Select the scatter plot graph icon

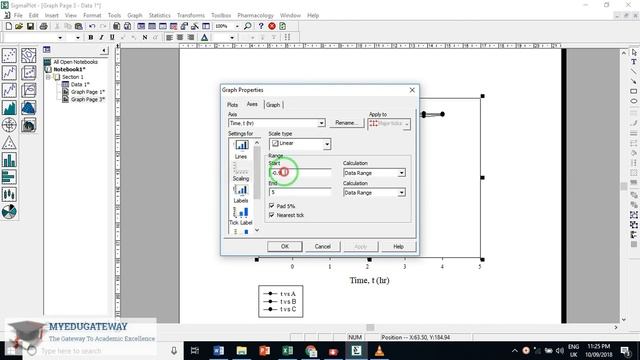(x=9, y=55)
